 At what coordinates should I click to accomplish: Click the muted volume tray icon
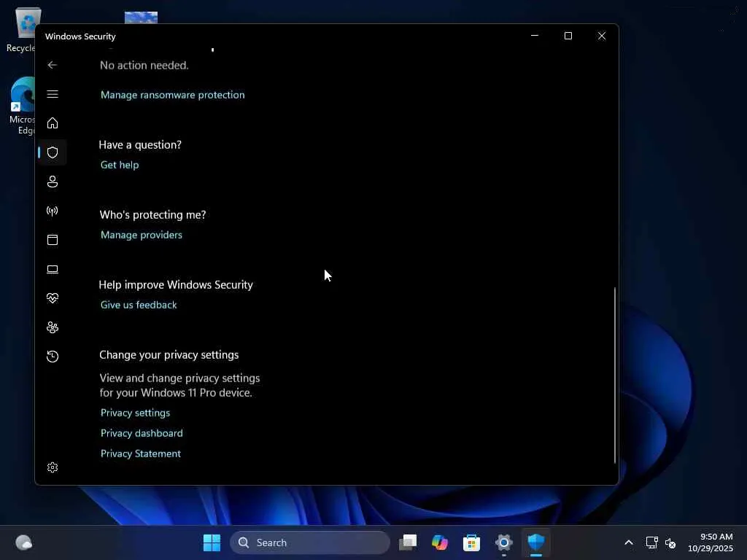point(670,542)
